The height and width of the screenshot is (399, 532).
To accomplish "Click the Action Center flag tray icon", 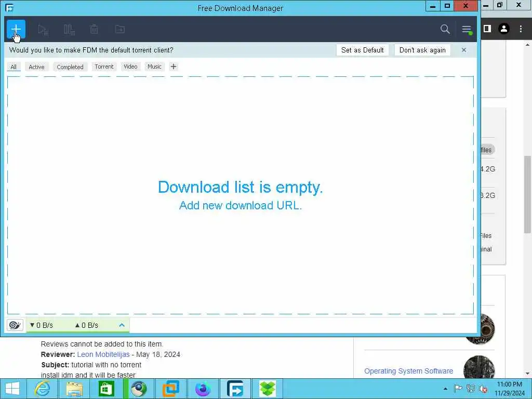I will coord(458,389).
